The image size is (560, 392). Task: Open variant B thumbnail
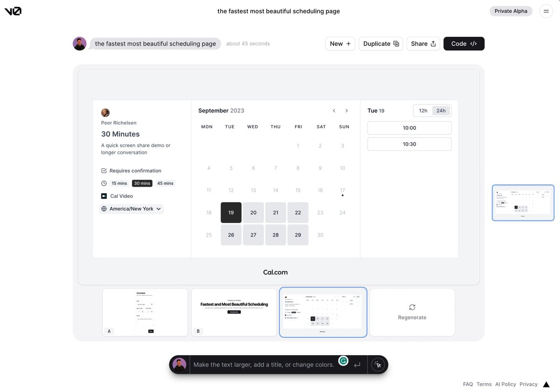pyautogui.click(x=234, y=312)
